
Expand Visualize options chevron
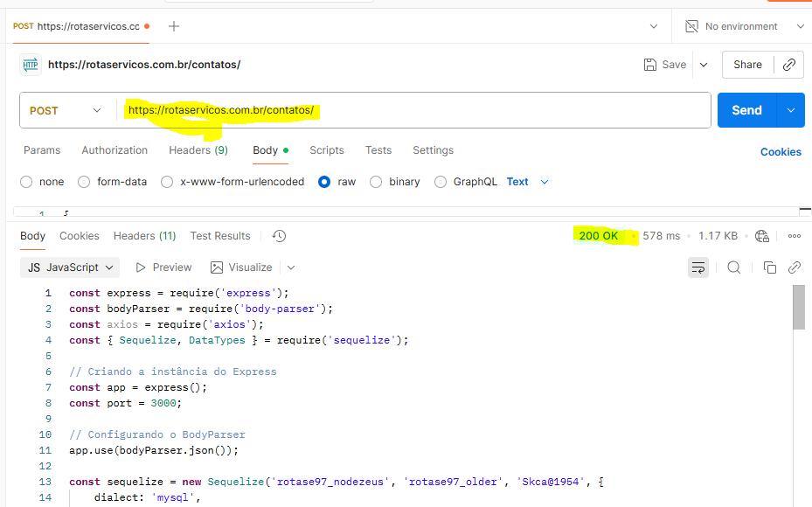[x=291, y=267]
